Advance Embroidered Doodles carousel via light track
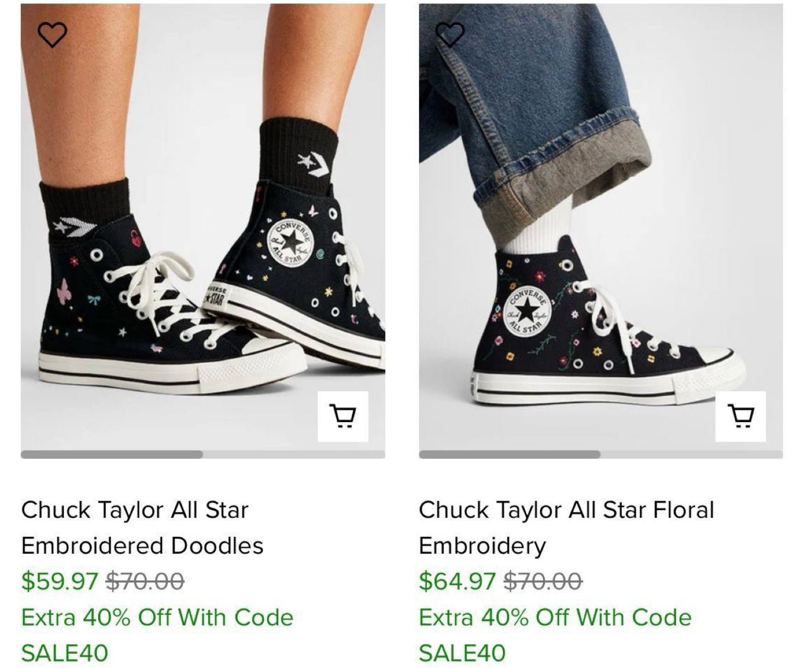This screenshot has height=668, width=812. click(294, 455)
